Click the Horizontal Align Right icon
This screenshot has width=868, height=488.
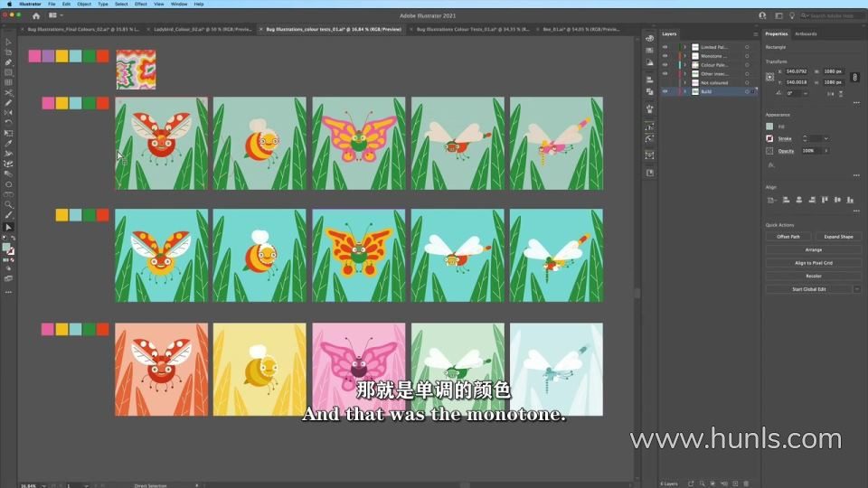pos(812,200)
